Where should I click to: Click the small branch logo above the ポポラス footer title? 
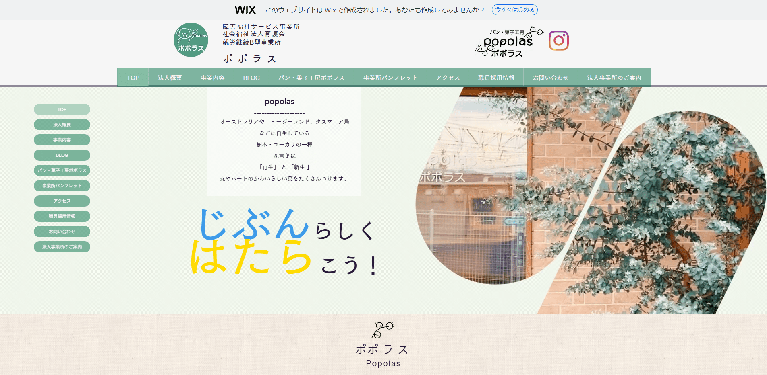point(382,330)
